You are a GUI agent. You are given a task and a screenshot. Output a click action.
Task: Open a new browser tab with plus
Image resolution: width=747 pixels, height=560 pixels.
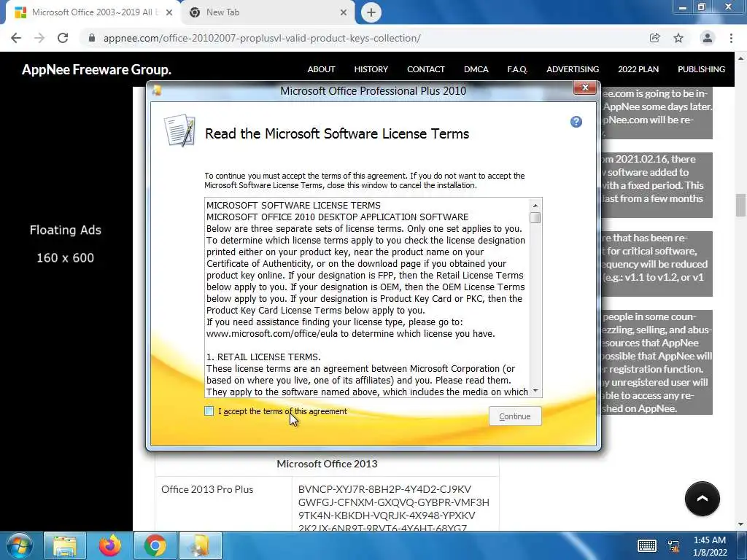pos(371,12)
